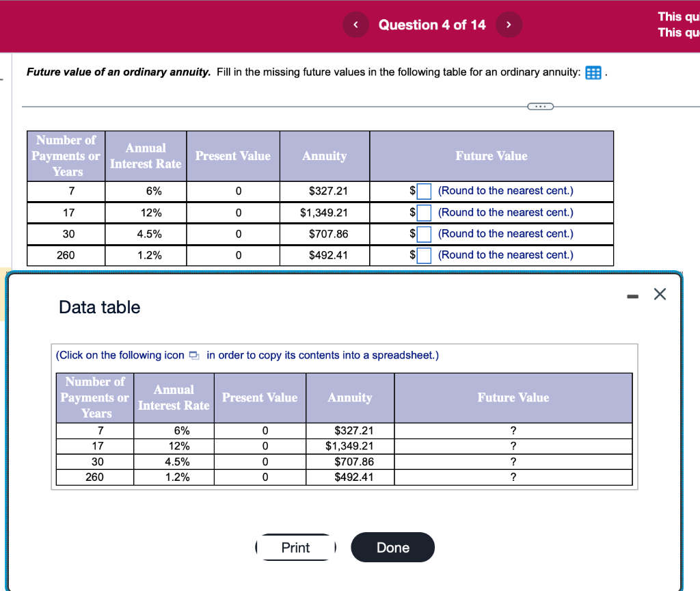The image size is (700, 591).
Task: Click the Question 4 of 14 header
Action: [432, 25]
